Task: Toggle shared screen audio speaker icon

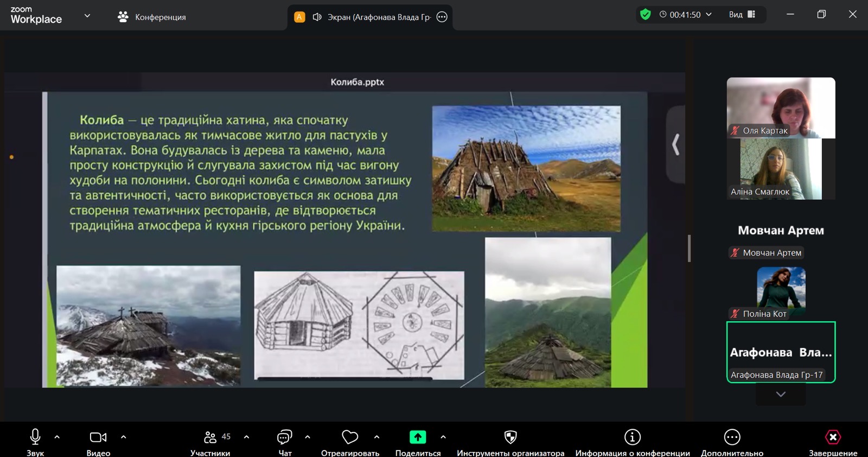Action: pyautogui.click(x=317, y=17)
